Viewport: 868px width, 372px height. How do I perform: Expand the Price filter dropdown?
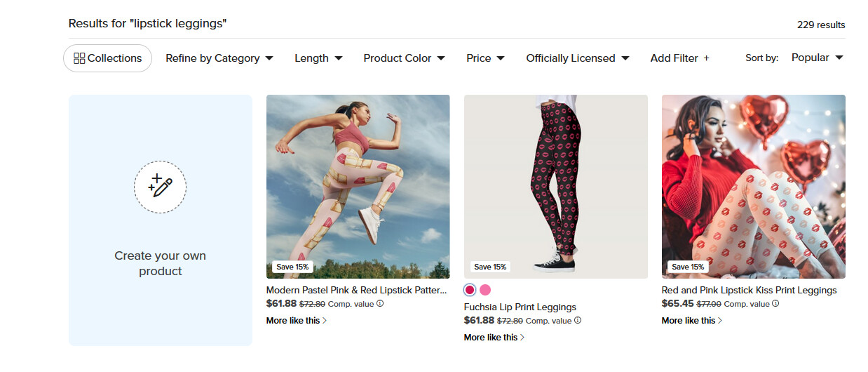485,58
